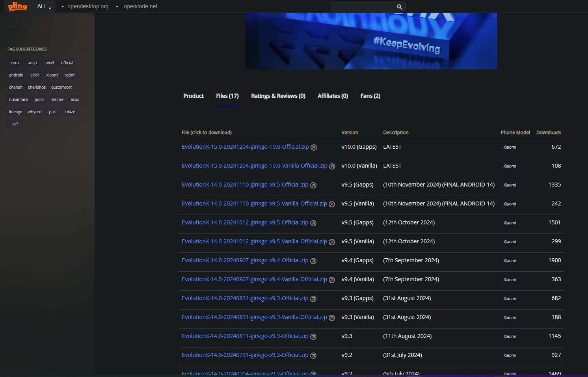Click external link icon beside EvolutionX-14.0-20240731-ginkgo-v9.2-Official.zip

pos(313,356)
